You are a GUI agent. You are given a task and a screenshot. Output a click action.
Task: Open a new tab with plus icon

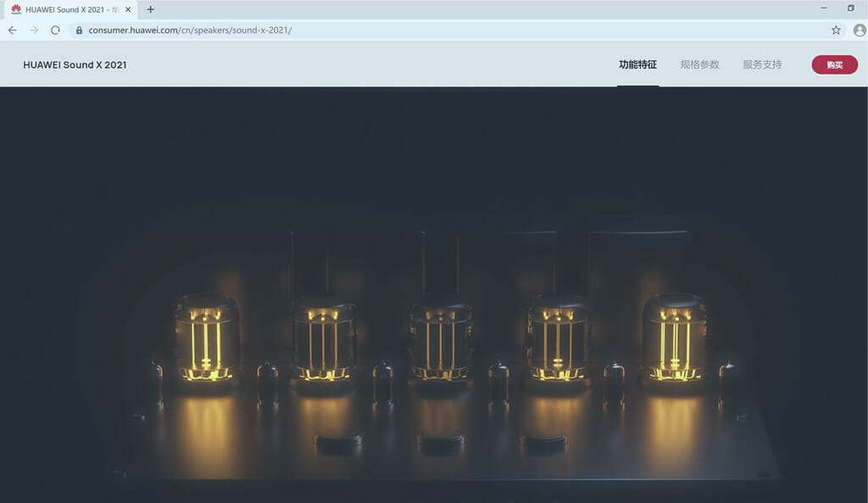tap(151, 9)
